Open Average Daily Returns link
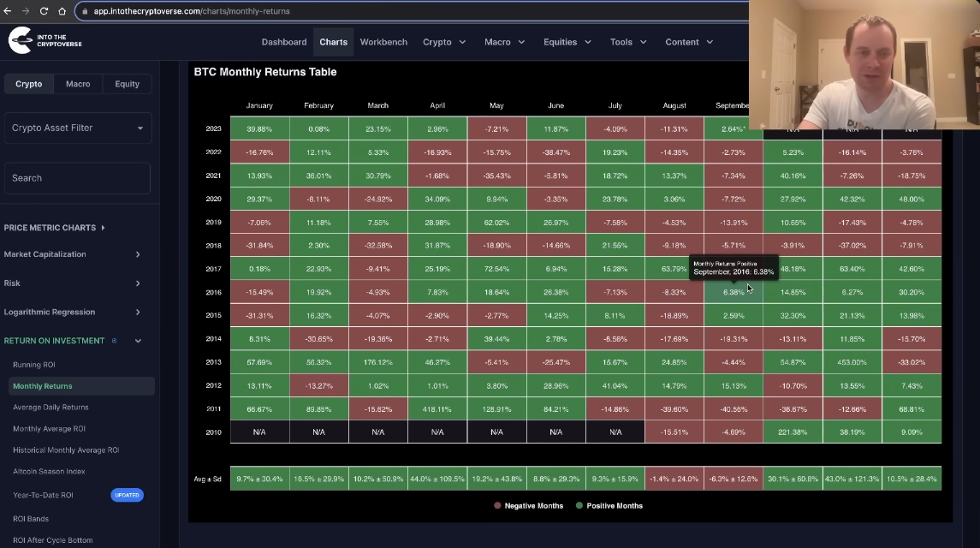Image resolution: width=980 pixels, height=548 pixels. (x=50, y=408)
